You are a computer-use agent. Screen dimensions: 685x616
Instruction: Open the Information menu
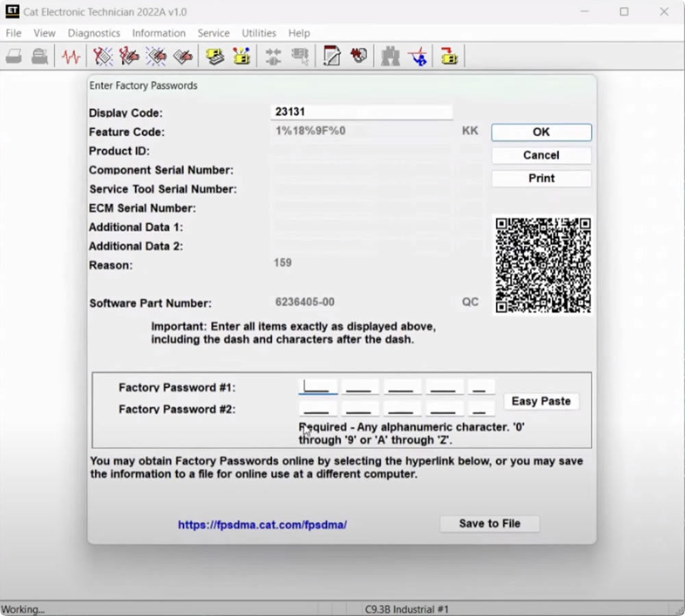click(159, 33)
